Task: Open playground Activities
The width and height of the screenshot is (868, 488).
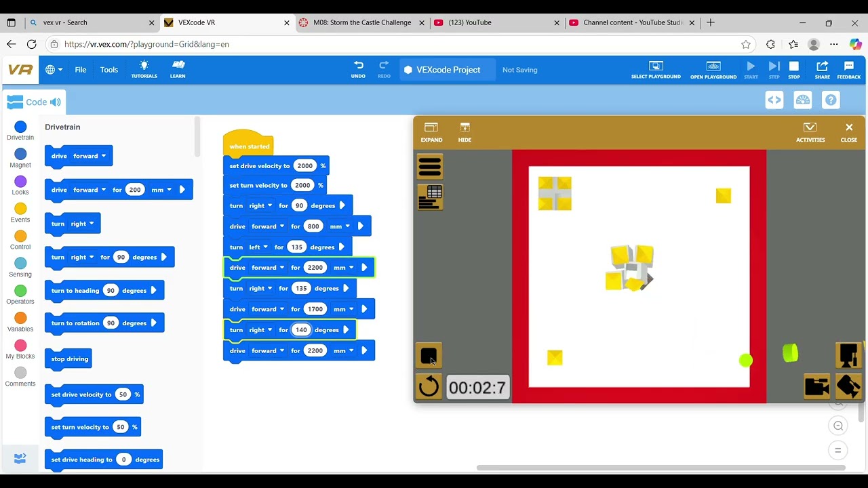Action: click(x=810, y=132)
